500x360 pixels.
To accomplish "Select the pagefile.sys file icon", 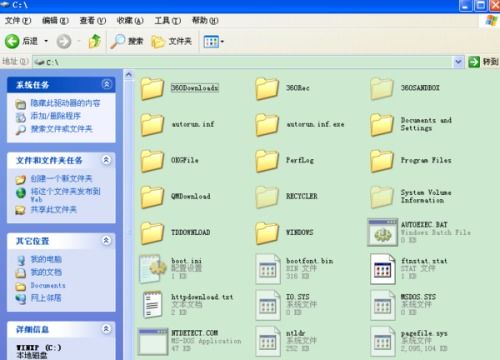I will 383,341.
